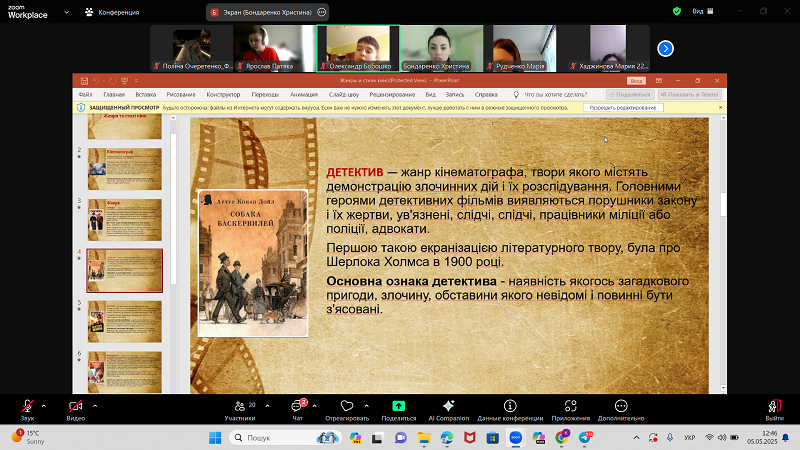
Task: Select slide 3 thumbnail in panel
Action: coord(124,220)
